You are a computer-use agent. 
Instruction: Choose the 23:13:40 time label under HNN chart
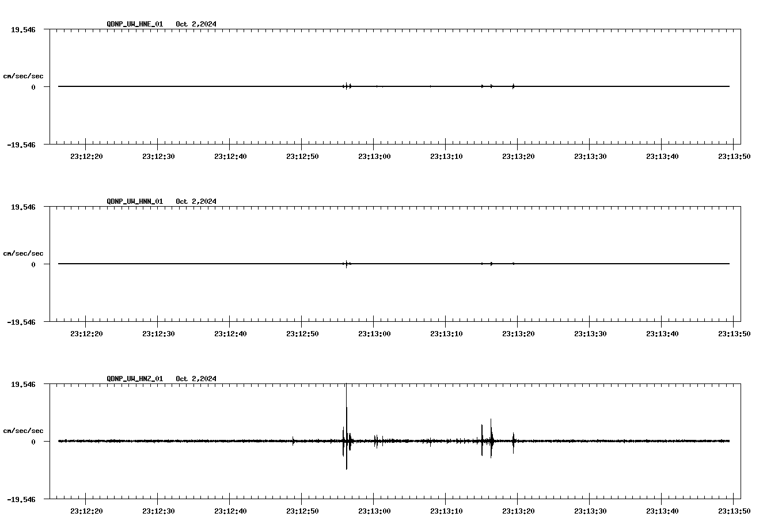pyautogui.click(x=662, y=334)
